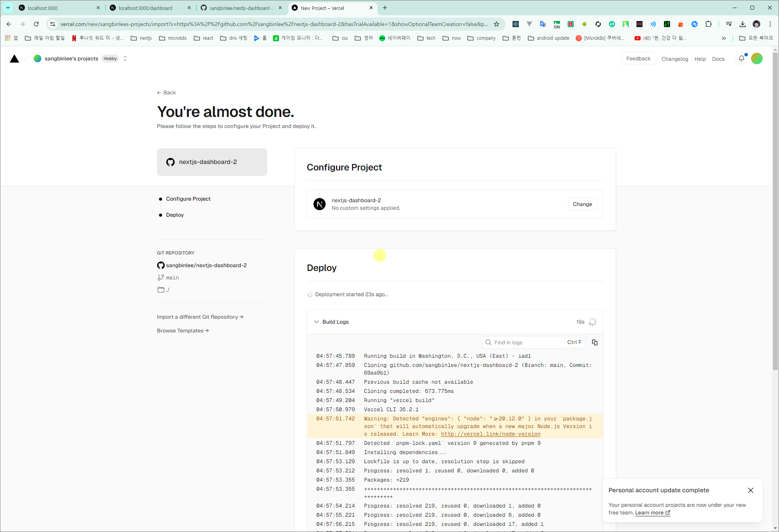Click Browse Templates link
Image resolution: width=779 pixels, height=532 pixels.
183,331
